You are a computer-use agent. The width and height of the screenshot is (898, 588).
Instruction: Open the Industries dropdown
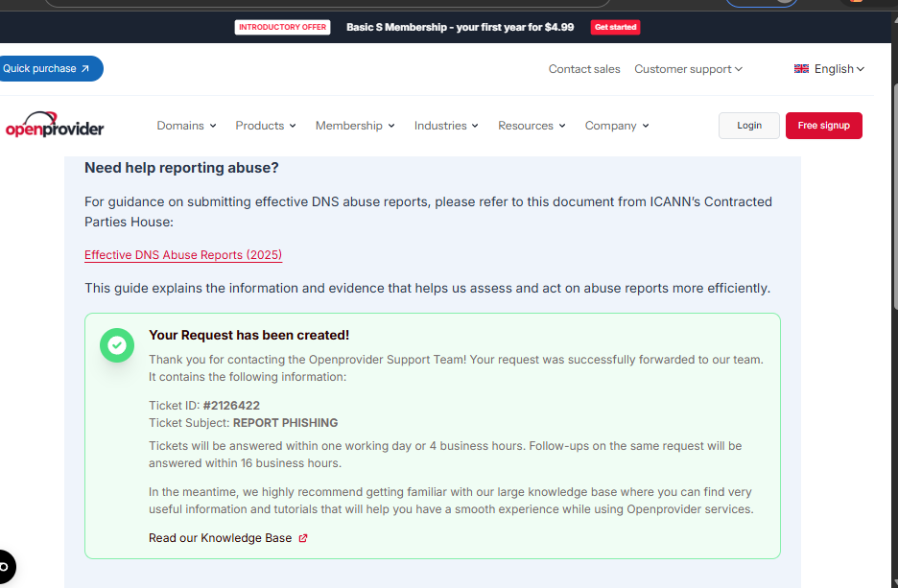pos(446,126)
